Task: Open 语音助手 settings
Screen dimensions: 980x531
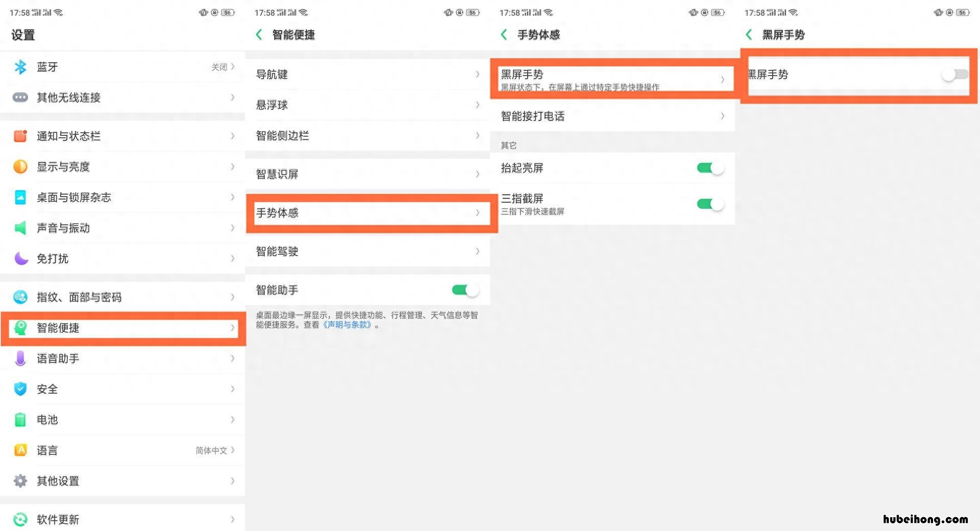Action: [122, 358]
